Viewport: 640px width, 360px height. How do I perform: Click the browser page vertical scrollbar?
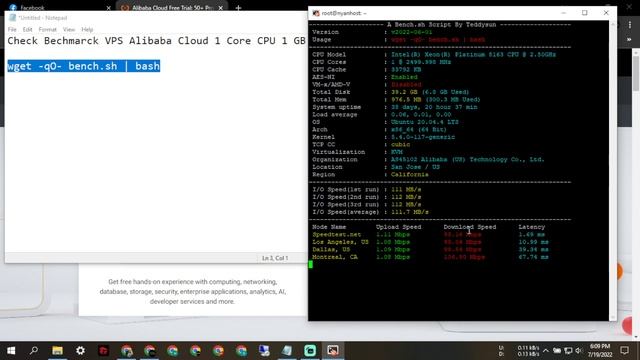tap(636, 73)
